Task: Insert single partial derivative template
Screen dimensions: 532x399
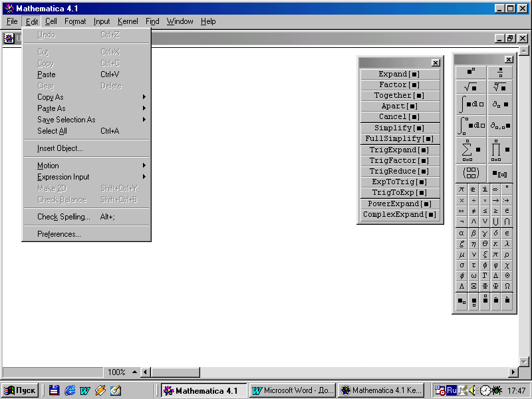Action: tap(500, 104)
